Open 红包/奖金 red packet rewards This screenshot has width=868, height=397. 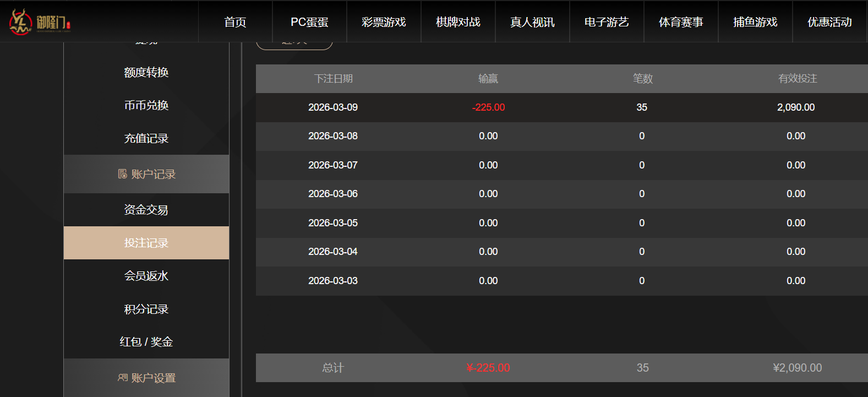coord(146,341)
